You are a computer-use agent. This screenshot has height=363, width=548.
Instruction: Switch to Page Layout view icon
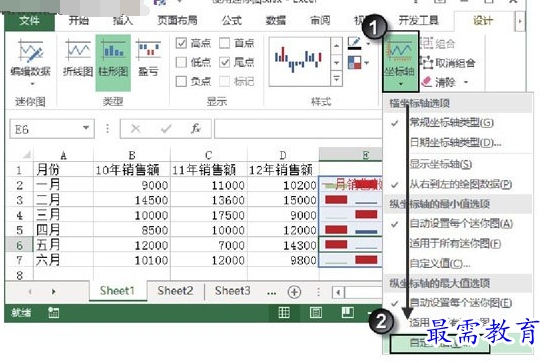click(316, 312)
